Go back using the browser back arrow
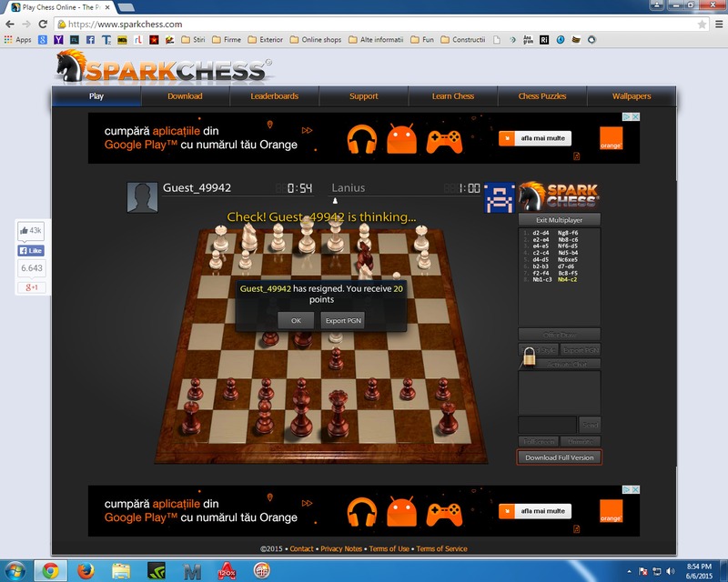The image size is (728, 582). [x=10, y=25]
